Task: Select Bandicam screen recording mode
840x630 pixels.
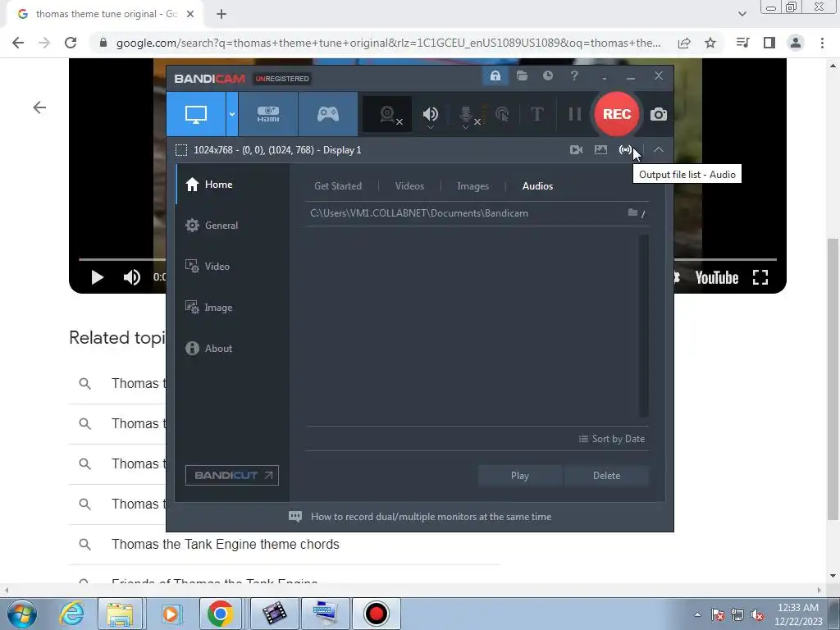Action: coord(196,114)
